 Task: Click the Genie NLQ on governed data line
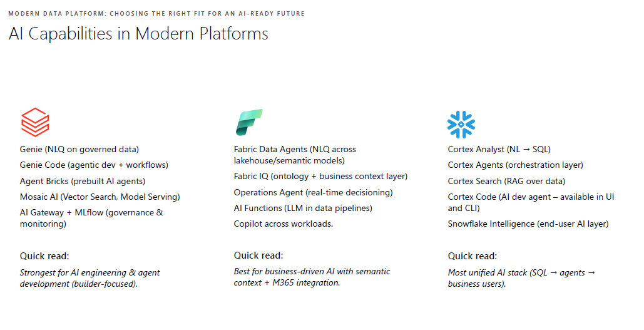tap(79, 149)
